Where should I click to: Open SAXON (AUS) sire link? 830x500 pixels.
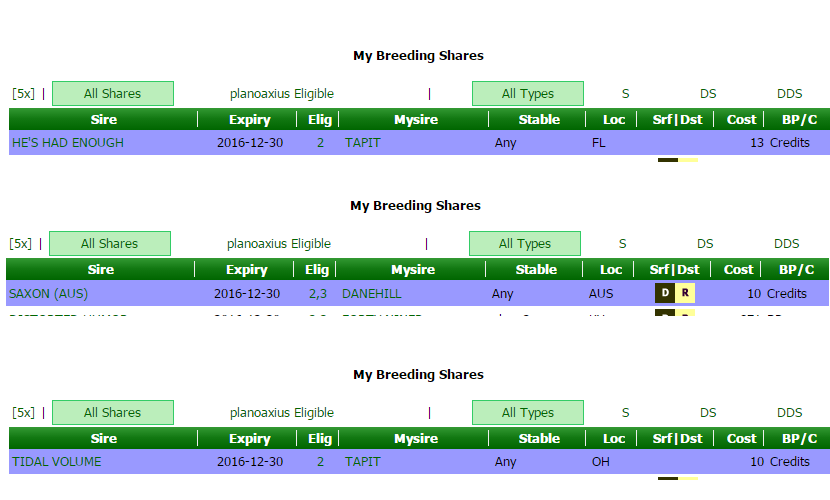[x=48, y=294]
